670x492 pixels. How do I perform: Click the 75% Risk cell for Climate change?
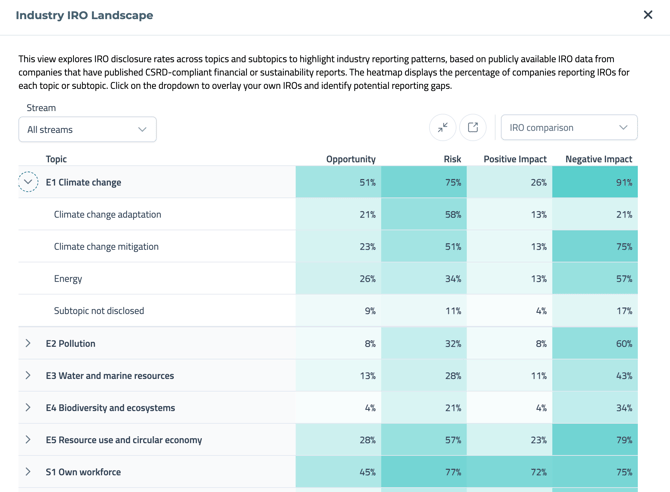click(424, 182)
